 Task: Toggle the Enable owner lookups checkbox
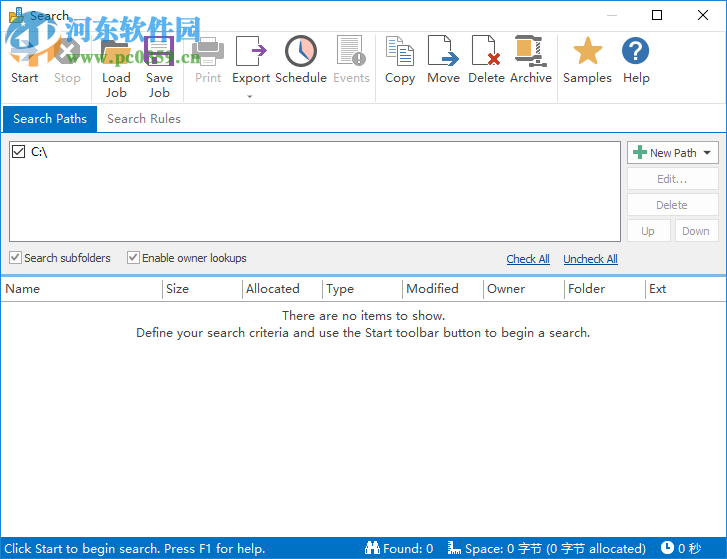pyautogui.click(x=133, y=257)
